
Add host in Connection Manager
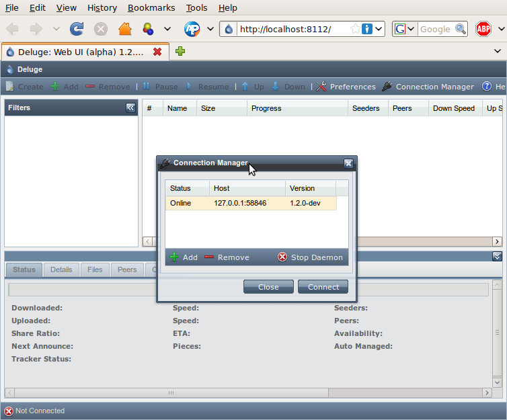pyautogui.click(x=184, y=257)
